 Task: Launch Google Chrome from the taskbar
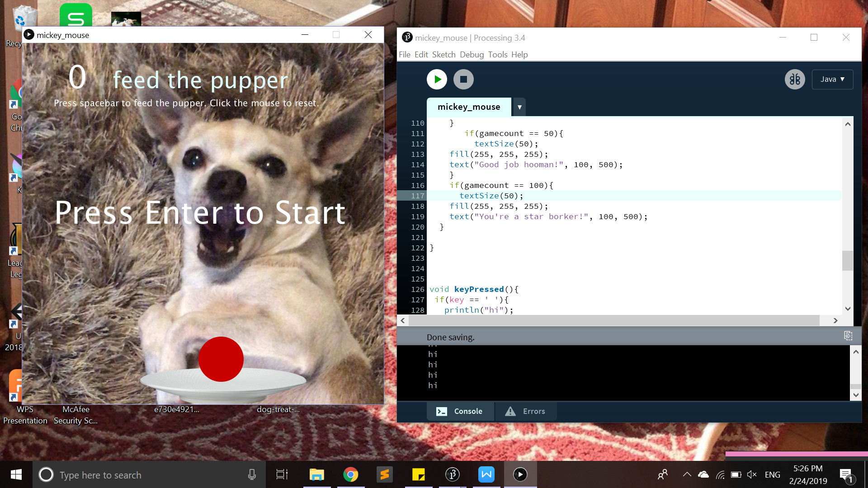(x=351, y=474)
